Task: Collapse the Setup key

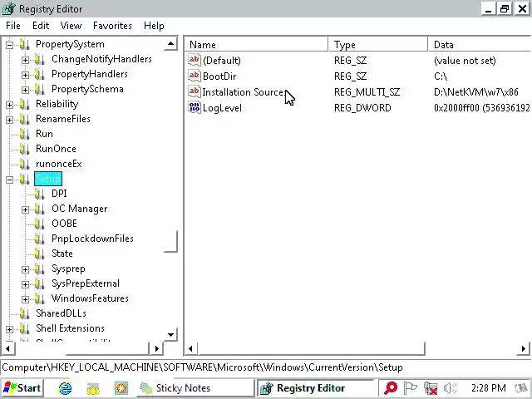Action: pyautogui.click(x=10, y=180)
